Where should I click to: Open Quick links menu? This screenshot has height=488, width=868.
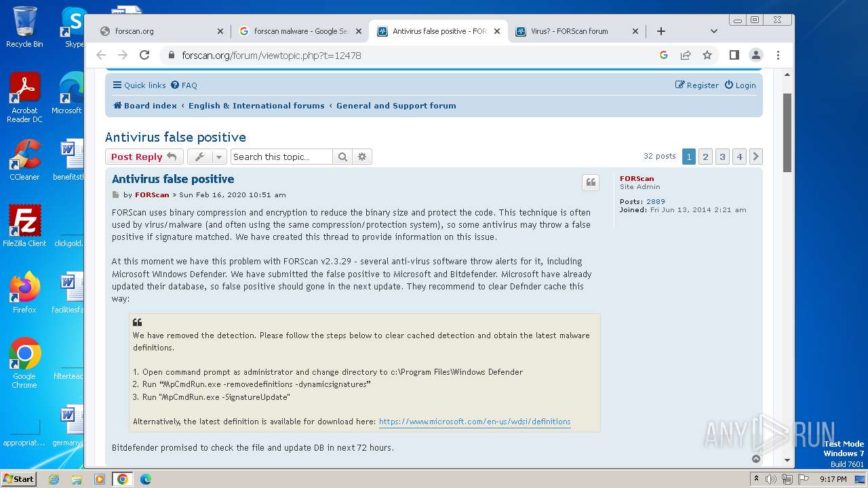pos(139,85)
